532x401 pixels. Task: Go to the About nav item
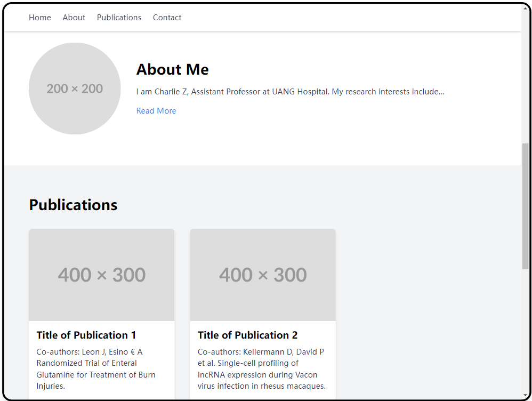[74, 17]
